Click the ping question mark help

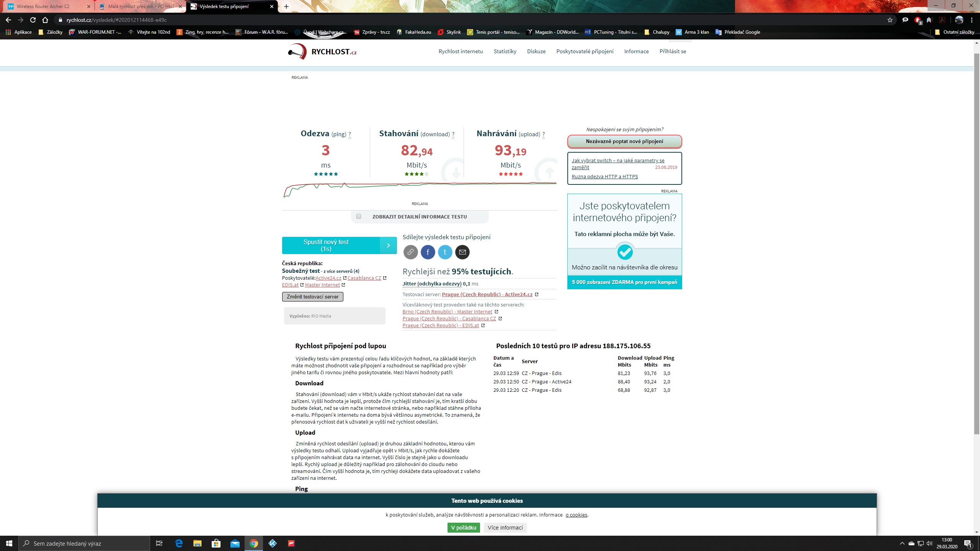click(x=350, y=134)
